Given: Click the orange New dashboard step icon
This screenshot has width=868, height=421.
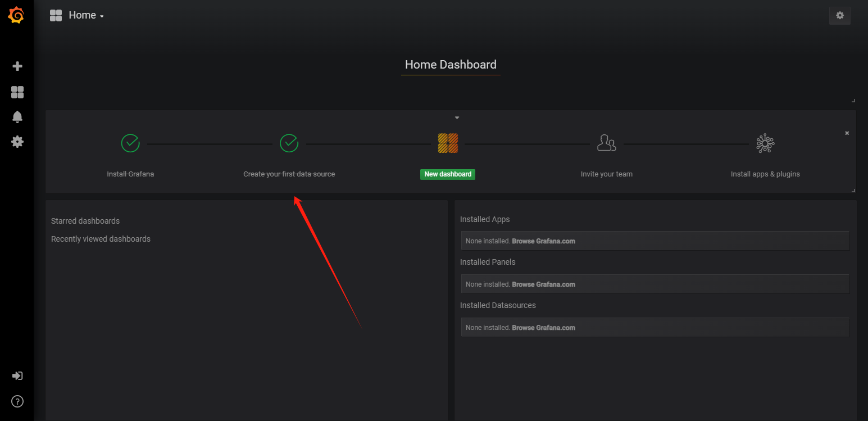Looking at the screenshot, I should (448, 143).
